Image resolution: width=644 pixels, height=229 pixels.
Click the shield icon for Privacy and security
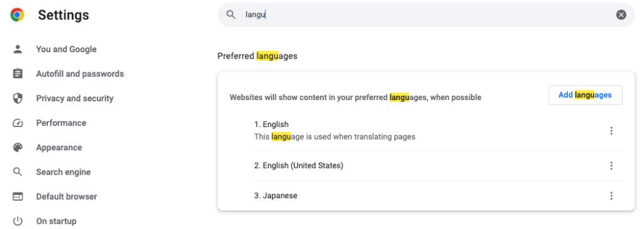coord(18,98)
